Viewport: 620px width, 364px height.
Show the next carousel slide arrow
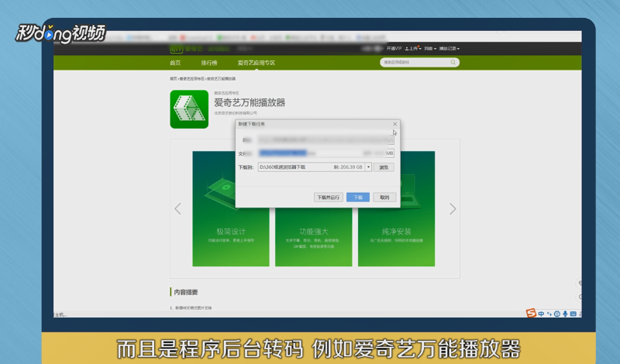point(453,208)
